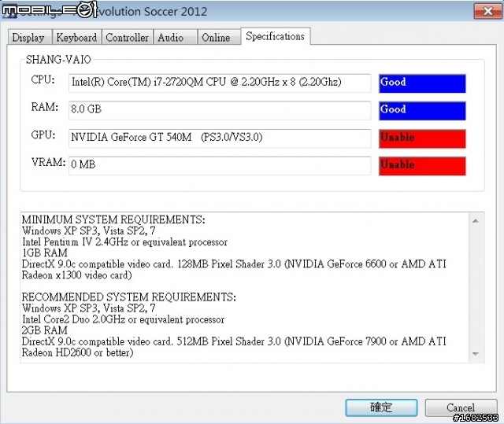Open the Online settings tab
Image resolution: width=504 pixels, height=424 pixels.
pos(219,37)
